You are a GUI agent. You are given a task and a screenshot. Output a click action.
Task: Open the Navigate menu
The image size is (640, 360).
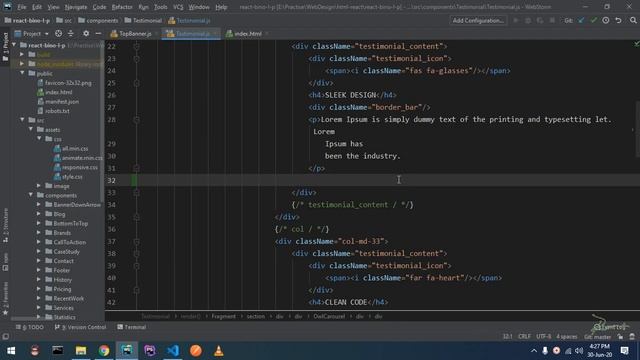(x=76, y=7)
